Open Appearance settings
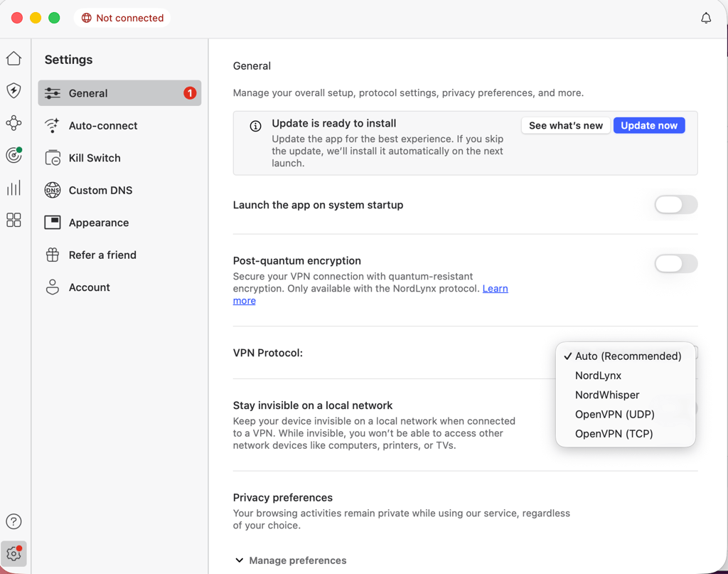Screen dimensions: 728x574 [119, 223]
